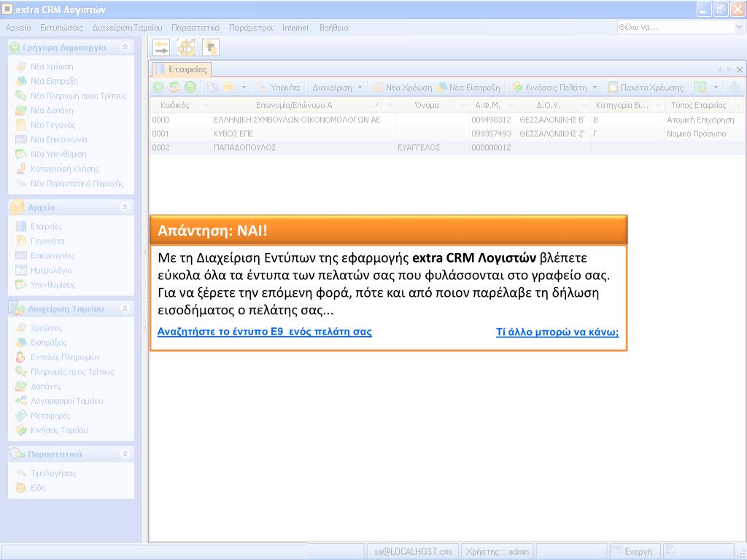Open the Κινήσεις Πελάτη dropdown
The image size is (747, 560).
594,87
